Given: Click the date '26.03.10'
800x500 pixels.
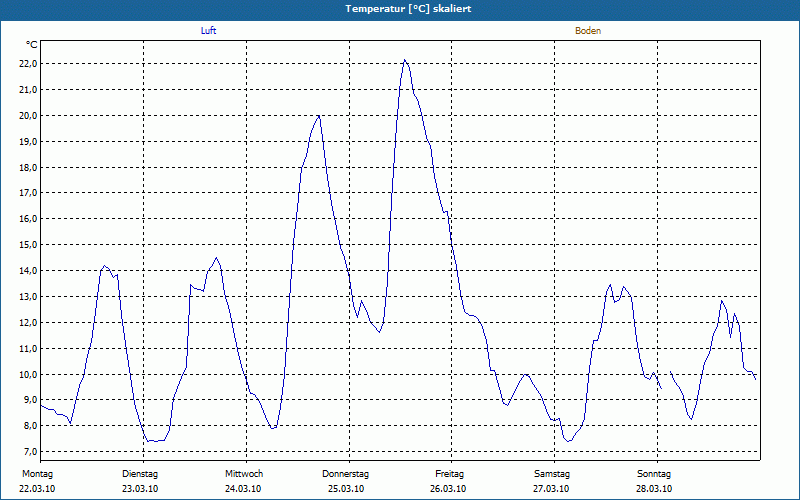Looking at the screenshot, I should tap(448, 489).
